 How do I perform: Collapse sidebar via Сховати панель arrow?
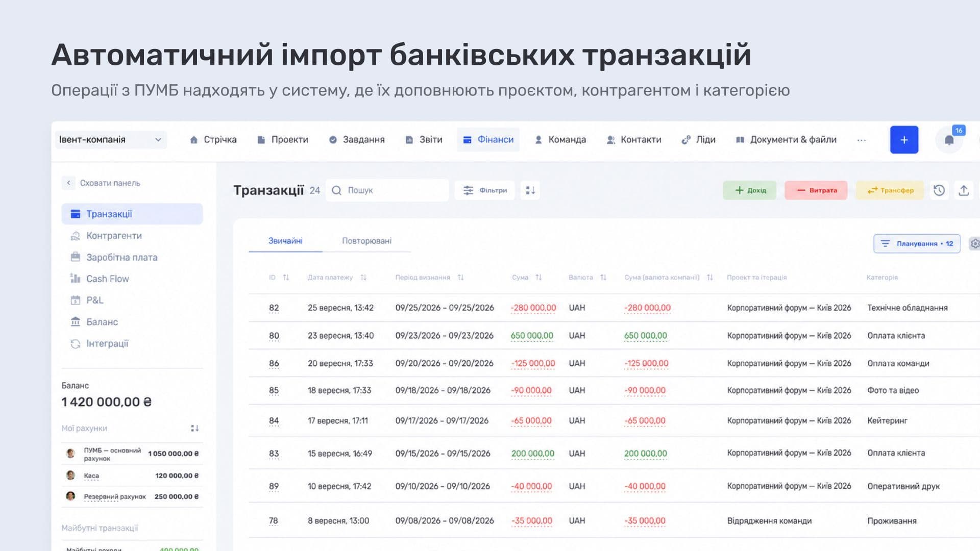coord(68,183)
